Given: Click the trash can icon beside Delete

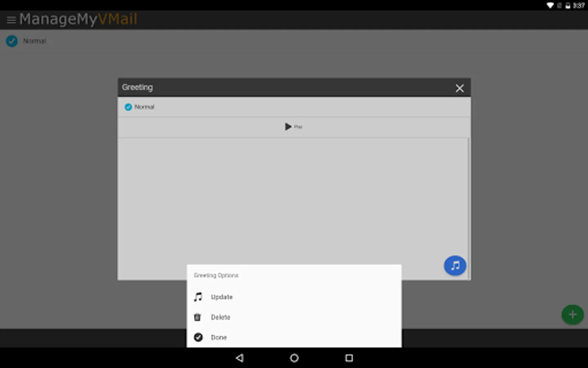Looking at the screenshot, I should pos(198,317).
